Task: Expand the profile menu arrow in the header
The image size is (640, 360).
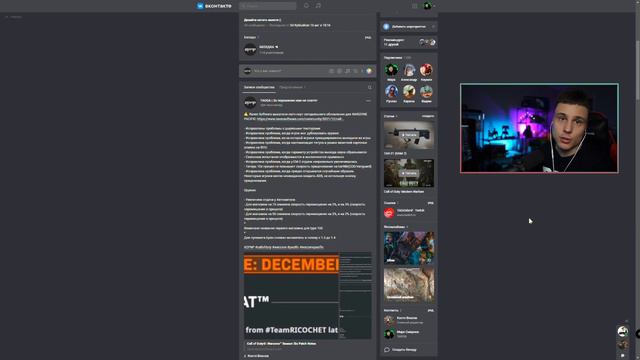Action: [x=434, y=6]
